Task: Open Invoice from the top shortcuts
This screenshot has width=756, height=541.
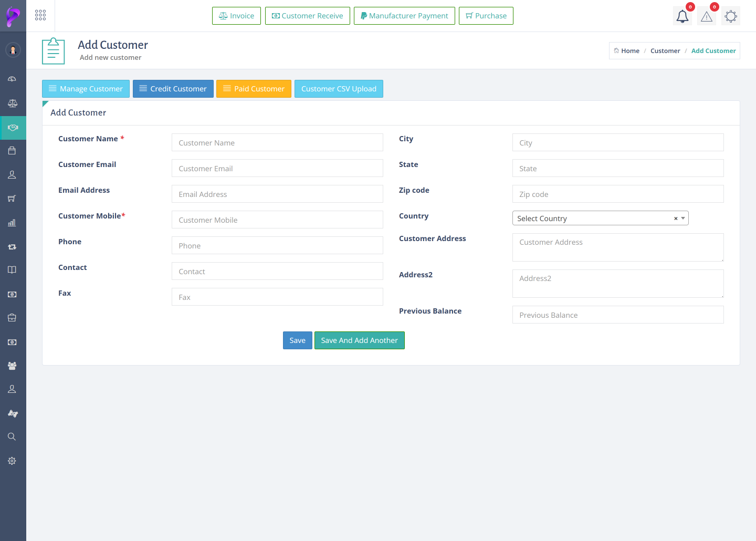Action: coord(236,16)
